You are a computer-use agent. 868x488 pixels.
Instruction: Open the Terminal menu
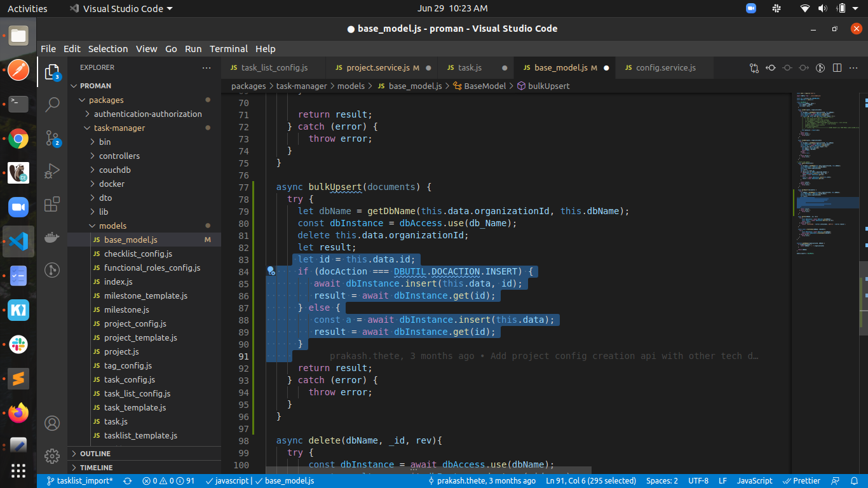(228, 49)
